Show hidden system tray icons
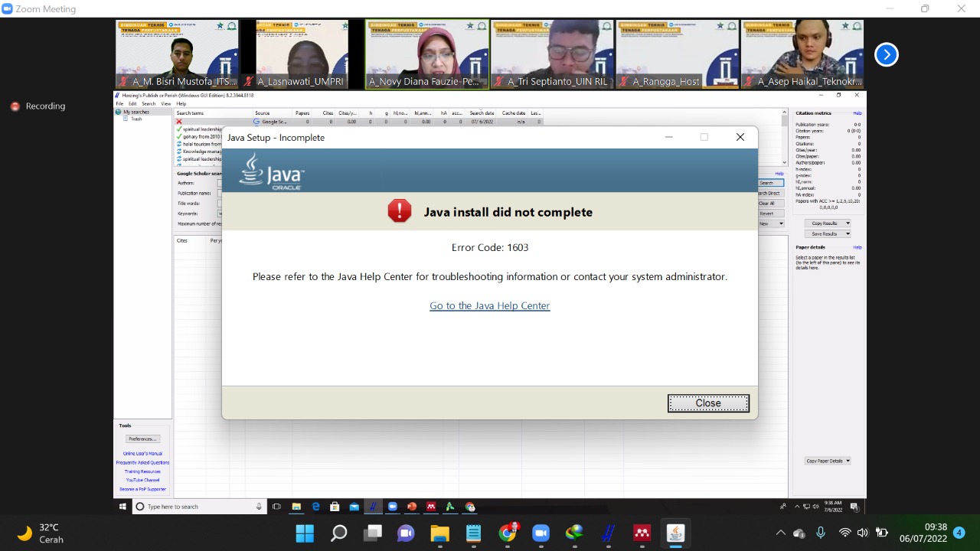This screenshot has height=551, width=980. [780, 533]
